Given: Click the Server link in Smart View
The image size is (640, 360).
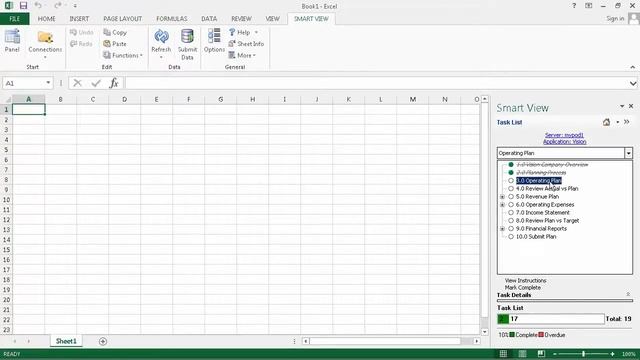Looking at the screenshot, I should tap(564, 135).
